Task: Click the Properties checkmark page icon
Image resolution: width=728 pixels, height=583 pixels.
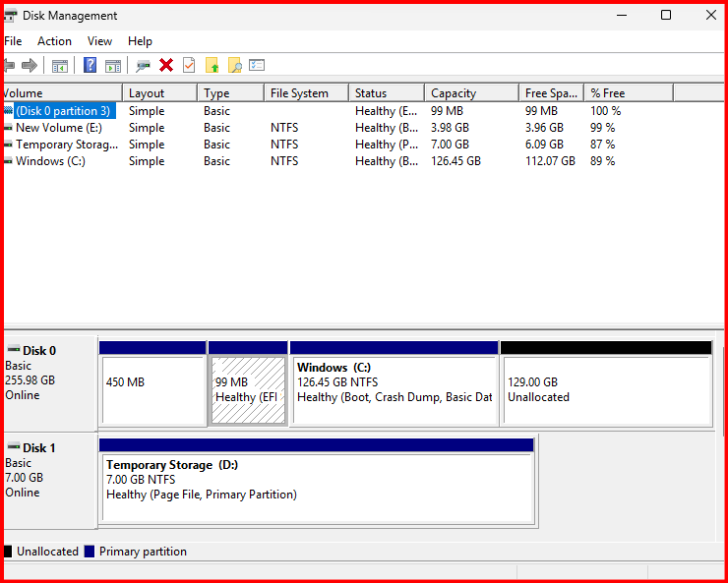Action: [189, 66]
